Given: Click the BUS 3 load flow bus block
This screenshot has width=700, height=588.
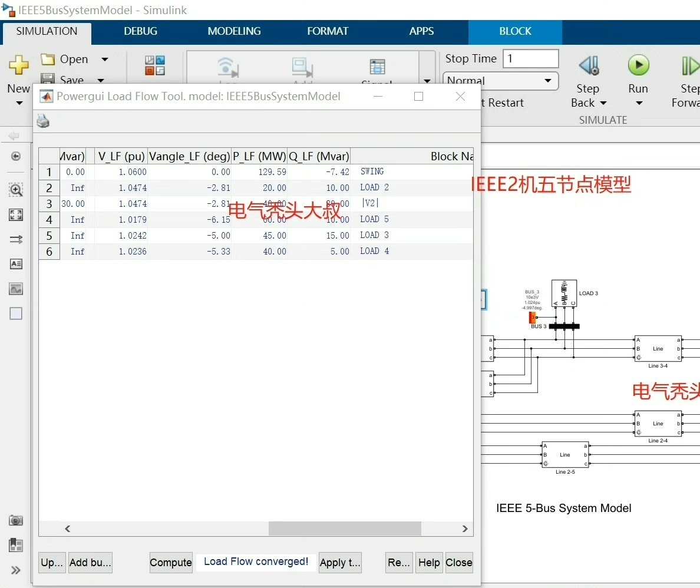Looking at the screenshot, I should click(x=533, y=318).
